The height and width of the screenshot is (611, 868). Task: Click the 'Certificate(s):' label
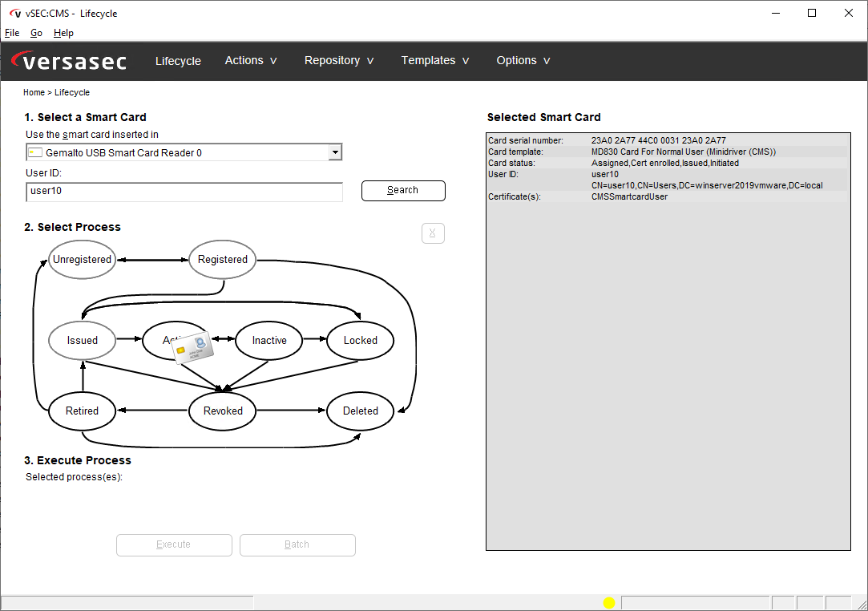point(515,196)
